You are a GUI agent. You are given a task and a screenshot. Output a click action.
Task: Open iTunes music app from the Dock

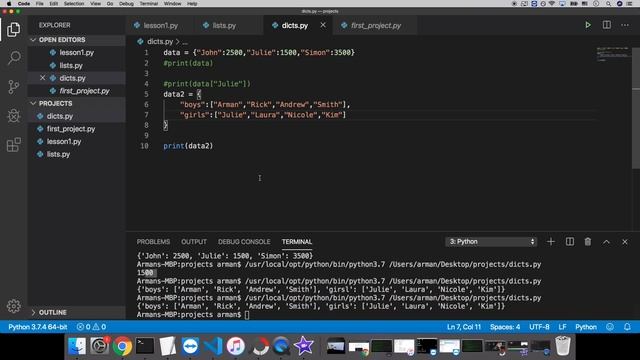(x=236, y=346)
